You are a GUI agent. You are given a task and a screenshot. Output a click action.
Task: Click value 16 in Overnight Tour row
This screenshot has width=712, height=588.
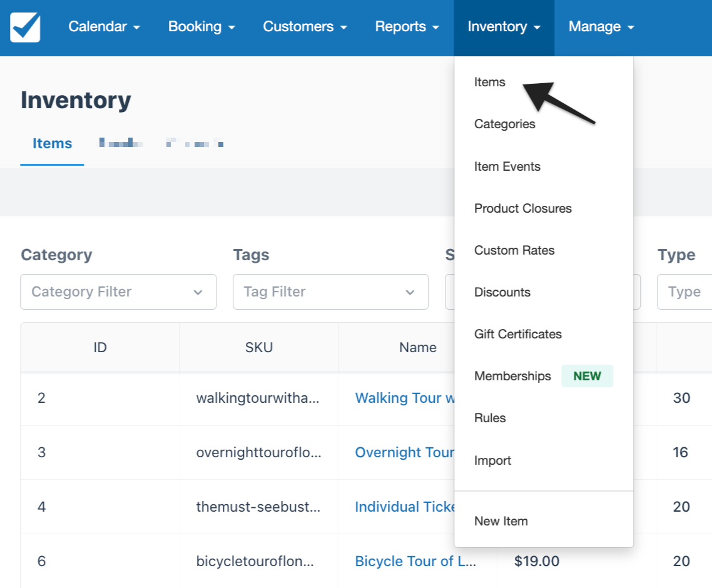pos(680,453)
